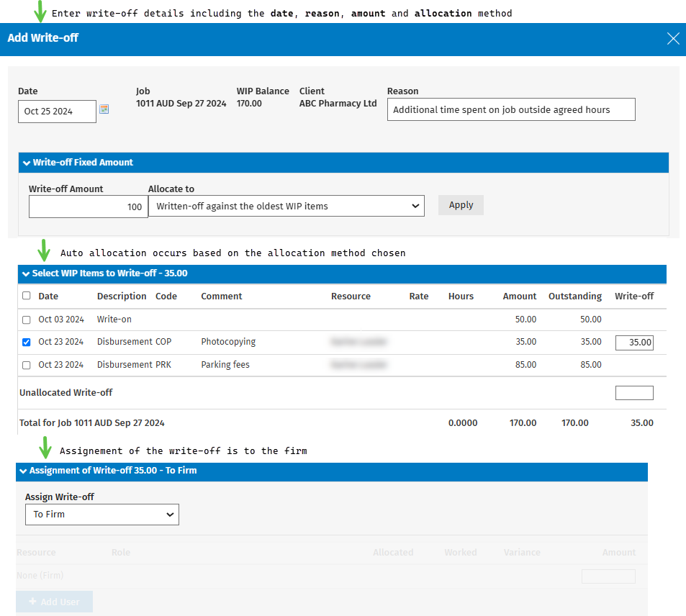Select the Parking fees comment cell

click(225, 364)
